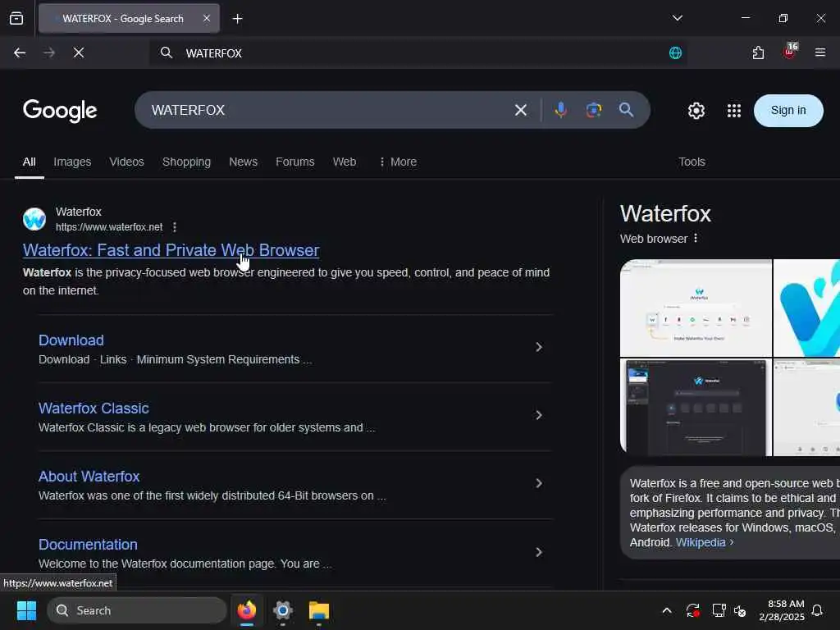Open the Google apps grid
This screenshot has width=840, height=630.
tap(733, 111)
